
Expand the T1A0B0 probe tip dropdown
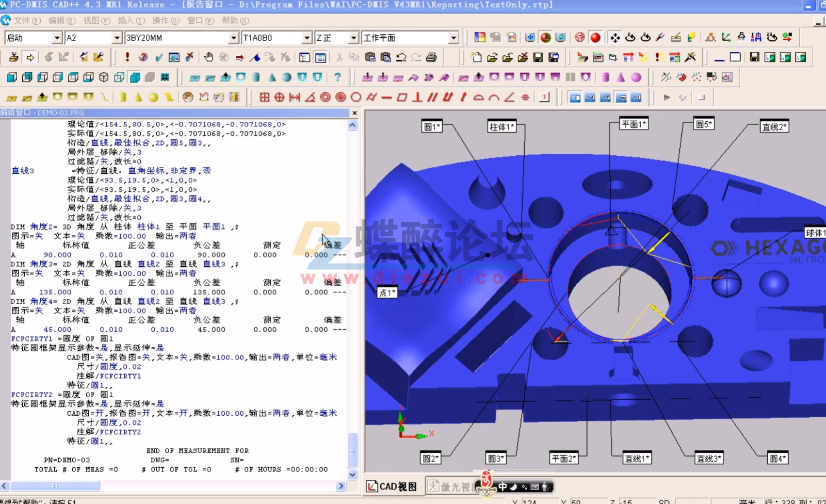point(306,37)
